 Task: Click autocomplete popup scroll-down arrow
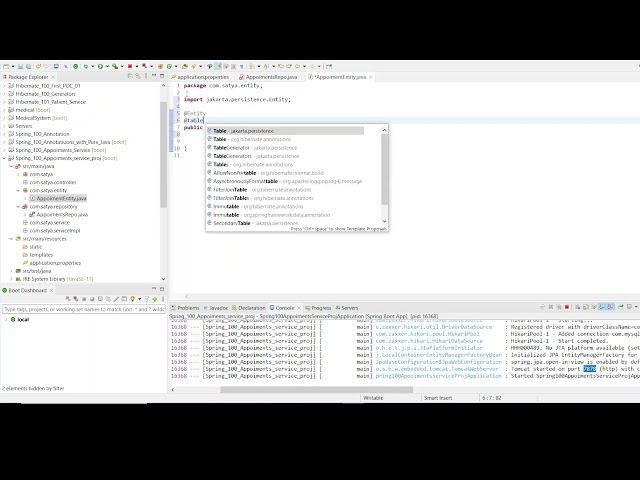coord(384,221)
